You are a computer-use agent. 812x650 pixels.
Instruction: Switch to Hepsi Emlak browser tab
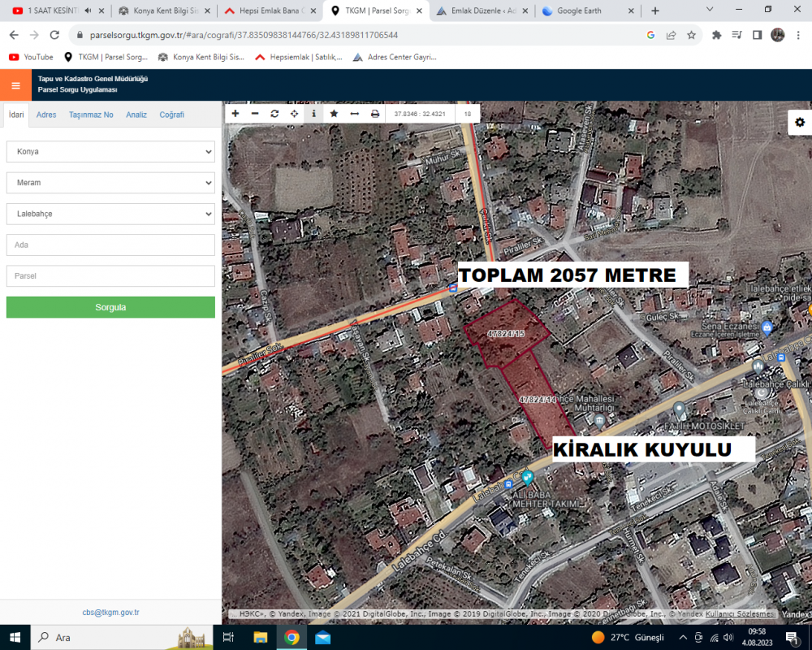tap(270, 11)
